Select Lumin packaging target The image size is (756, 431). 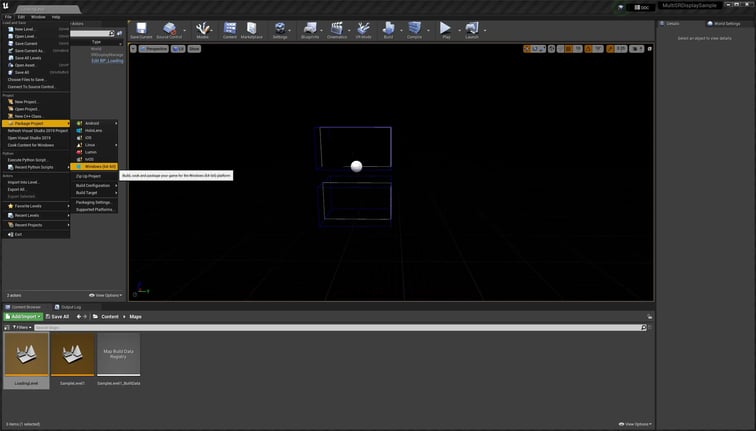[94, 152]
